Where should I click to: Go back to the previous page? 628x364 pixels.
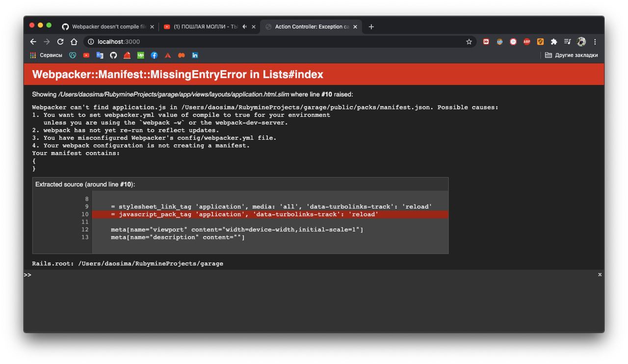(33, 42)
